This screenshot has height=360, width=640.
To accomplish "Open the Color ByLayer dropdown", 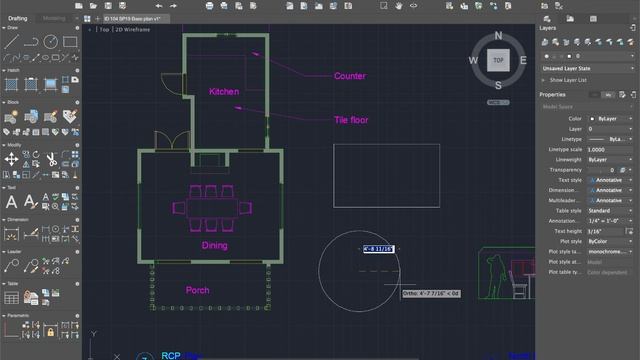I will [x=611, y=119].
